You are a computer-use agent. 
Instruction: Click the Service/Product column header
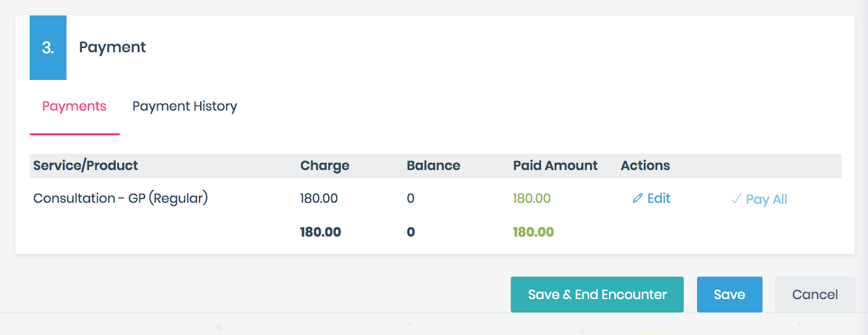point(86,166)
